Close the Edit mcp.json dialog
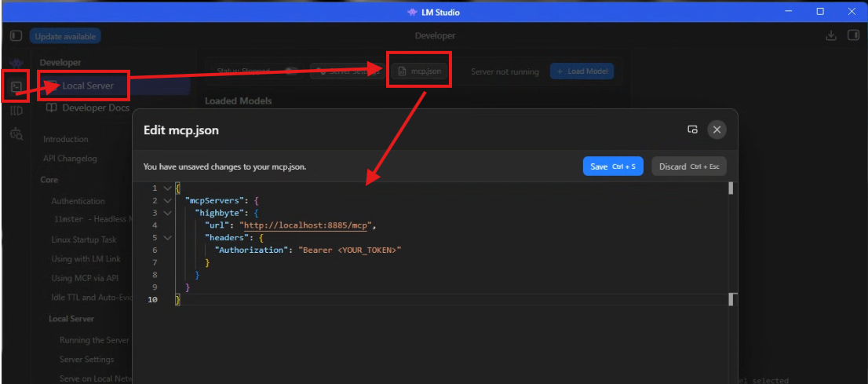Screen dimensions: 868x384 [717, 130]
